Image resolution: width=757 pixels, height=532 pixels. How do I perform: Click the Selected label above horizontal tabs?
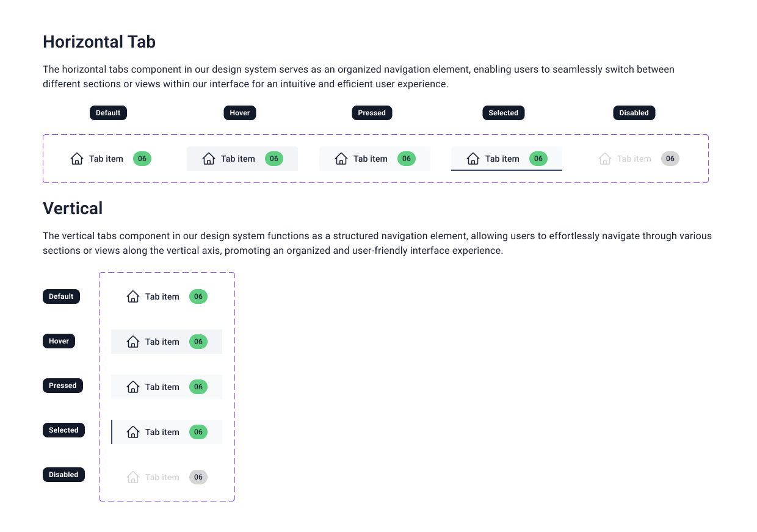pos(503,113)
